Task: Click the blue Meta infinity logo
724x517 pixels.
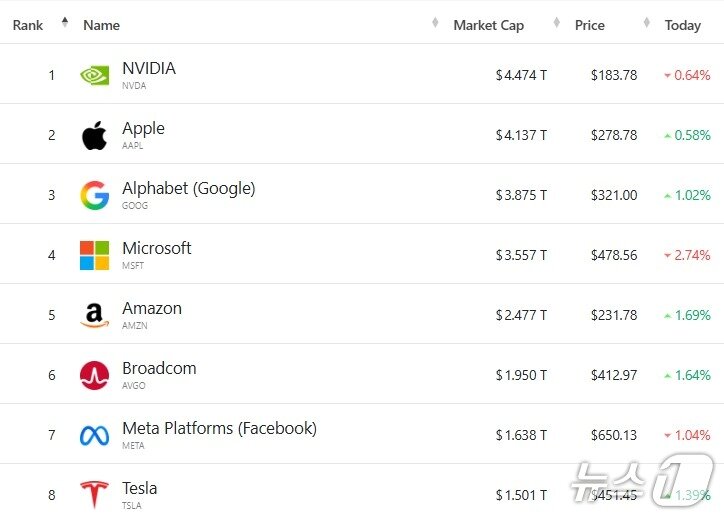Action: (94, 435)
